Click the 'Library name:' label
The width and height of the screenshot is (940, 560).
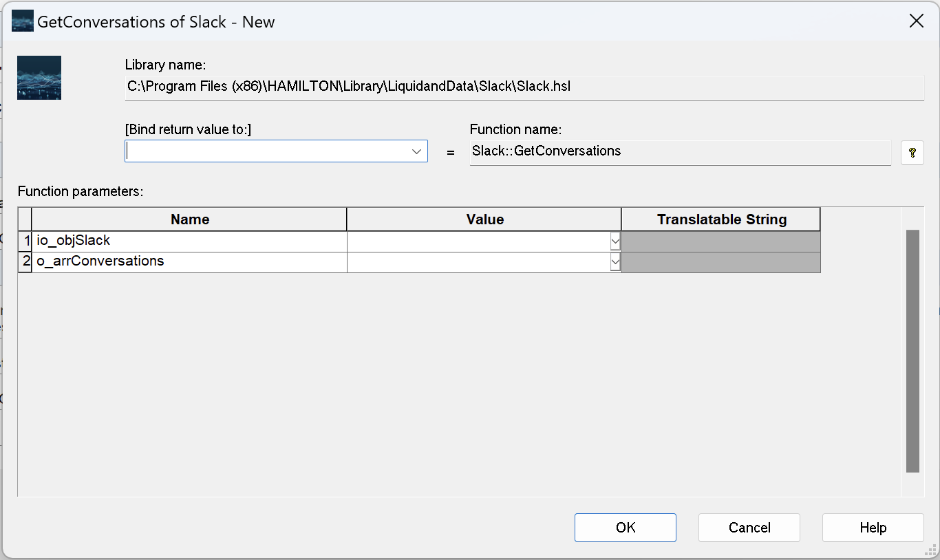point(166,65)
